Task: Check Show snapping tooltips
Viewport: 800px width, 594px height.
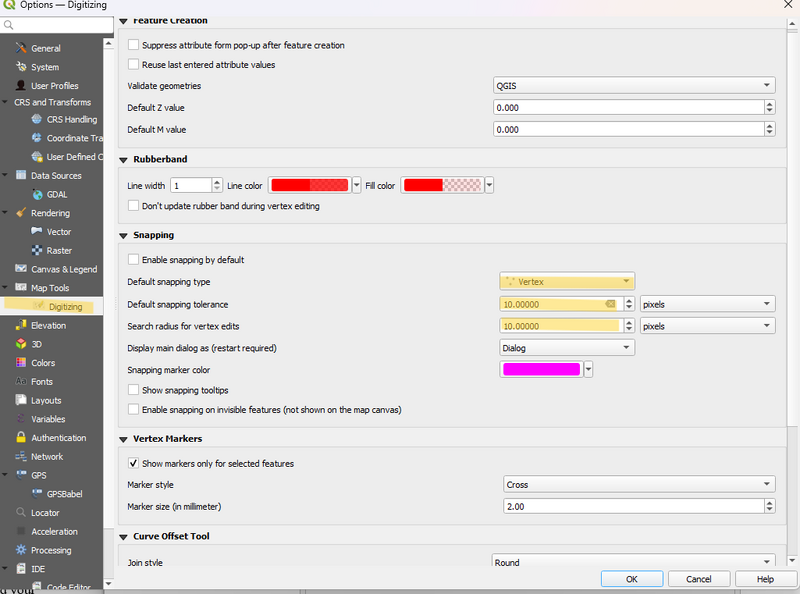Action: pos(133,390)
